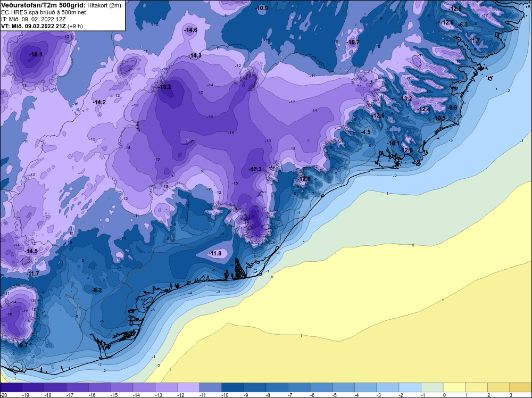The width and height of the screenshot is (532, 398).
Task: Click the -16.7 temperature label
Action: pos(353,42)
